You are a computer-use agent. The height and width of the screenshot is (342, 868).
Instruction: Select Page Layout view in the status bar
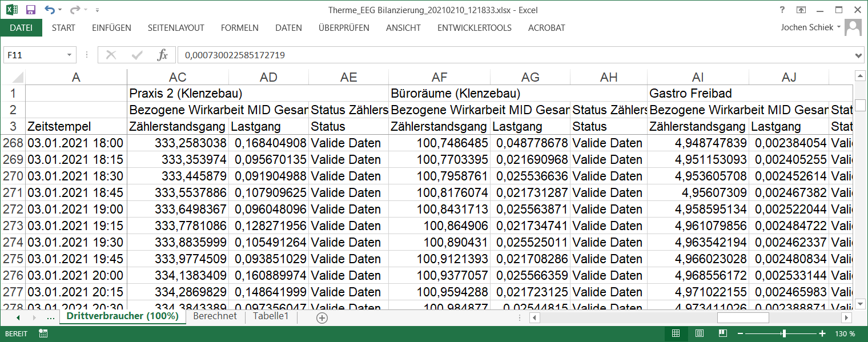(x=699, y=332)
